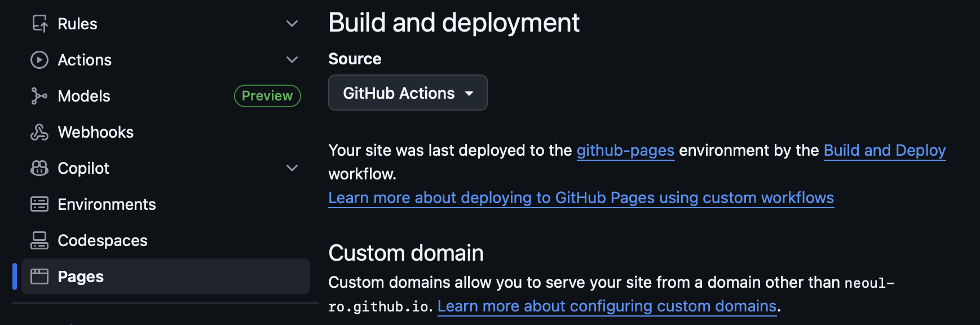Select the Webhooks label in settings menu
This screenshot has height=325, width=980.
point(96,132)
